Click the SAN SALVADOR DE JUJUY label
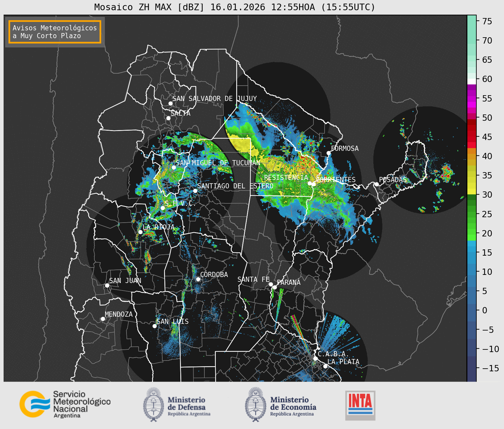The image size is (504, 429). (x=215, y=99)
